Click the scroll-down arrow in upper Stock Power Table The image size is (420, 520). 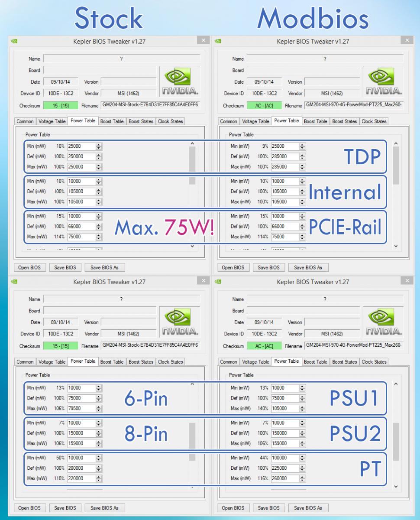pos(192,246)
